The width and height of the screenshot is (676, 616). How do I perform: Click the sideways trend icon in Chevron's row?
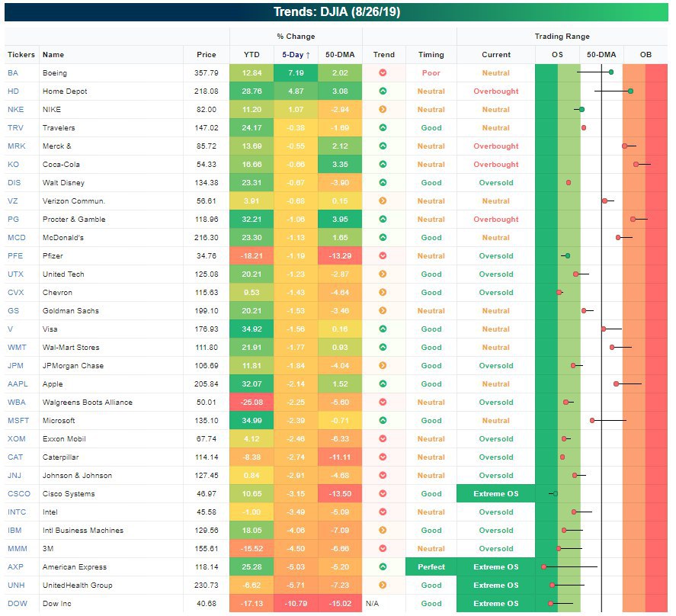click(383, 293)
